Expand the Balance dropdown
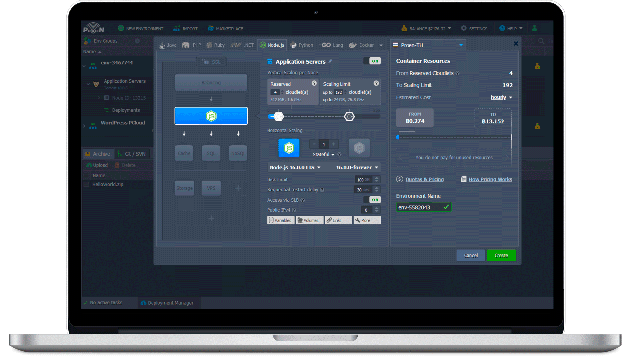The image size is (631, 364). click(426, 29)
